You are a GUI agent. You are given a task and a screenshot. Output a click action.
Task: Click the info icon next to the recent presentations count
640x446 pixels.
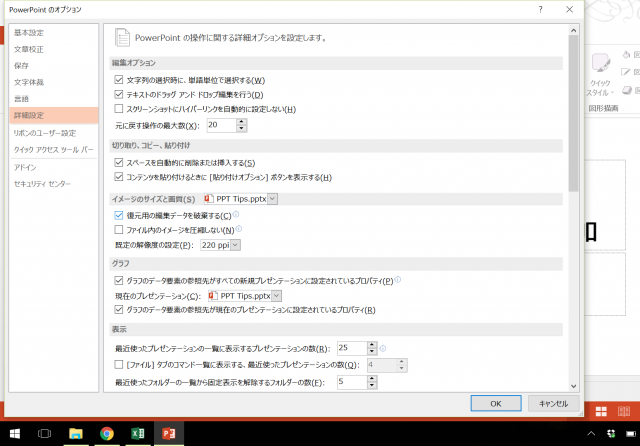tap(383, 348)
